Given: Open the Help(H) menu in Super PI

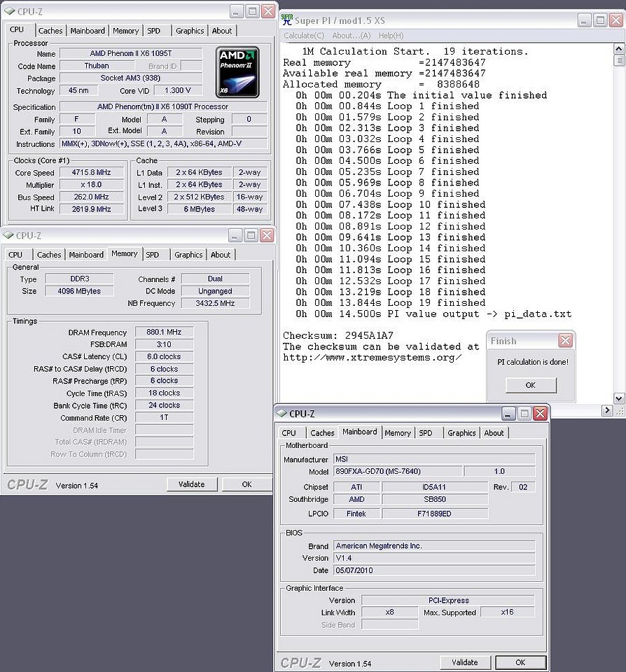Looking at the screenshot, I should (391, 36).
